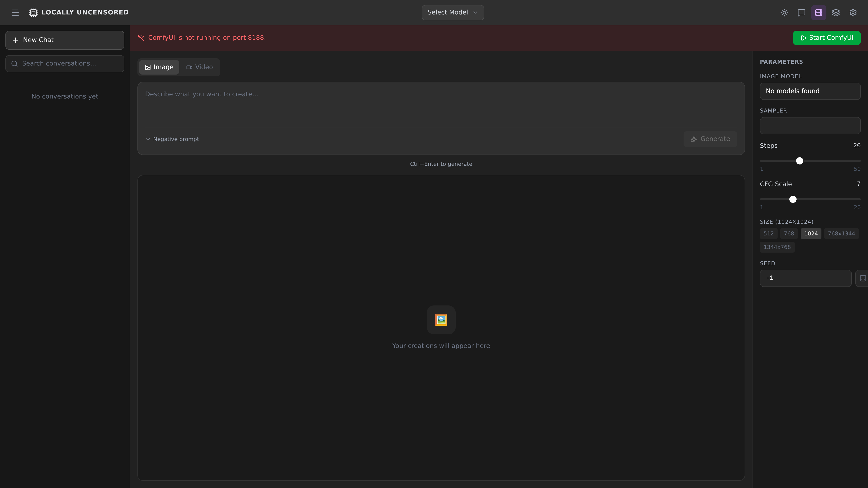
Task: Toggle the hamburger sidebar menu
Action: [15, 13]
